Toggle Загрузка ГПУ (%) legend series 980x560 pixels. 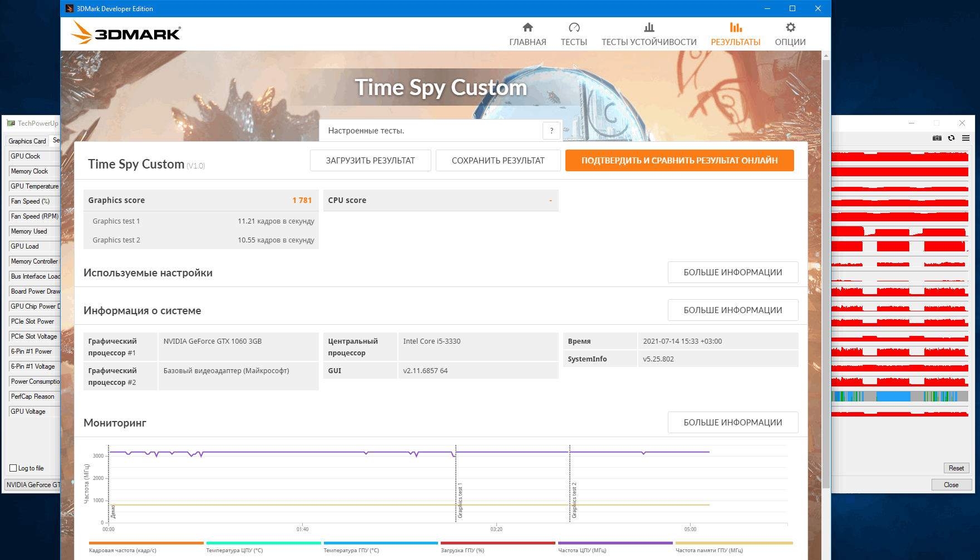[498, 547]
